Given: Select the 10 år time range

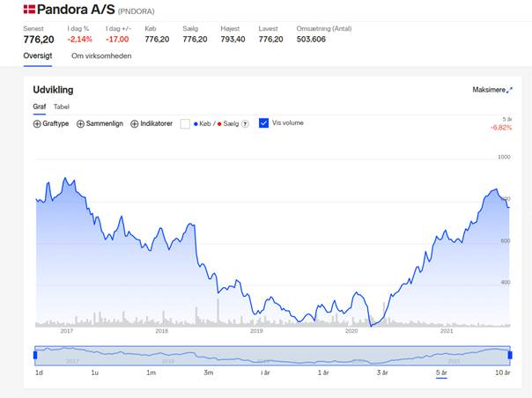Looking at the screenshot, I should coord(502,372).
